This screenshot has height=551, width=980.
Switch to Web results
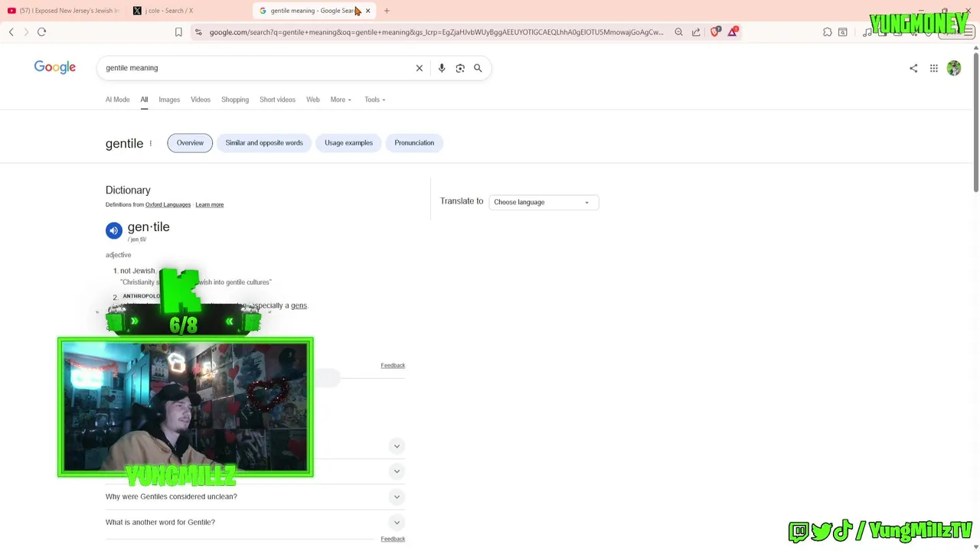tap(313, 99)
